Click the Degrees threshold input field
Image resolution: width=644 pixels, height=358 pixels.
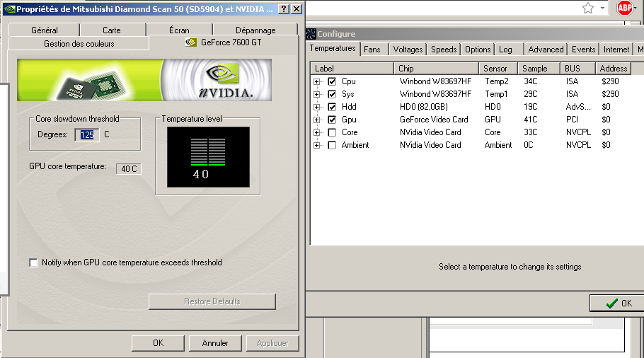click(x=87, y=134)
